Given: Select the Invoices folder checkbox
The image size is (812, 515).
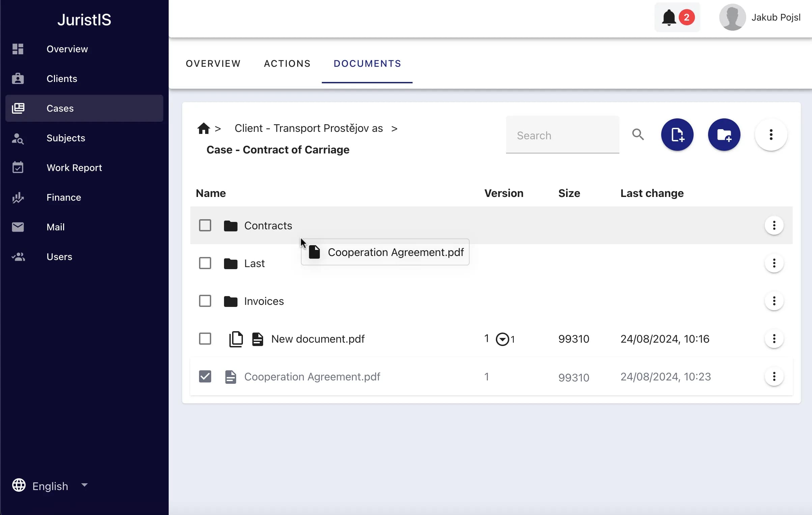Looking at the screenshot, I should point(205,301).
